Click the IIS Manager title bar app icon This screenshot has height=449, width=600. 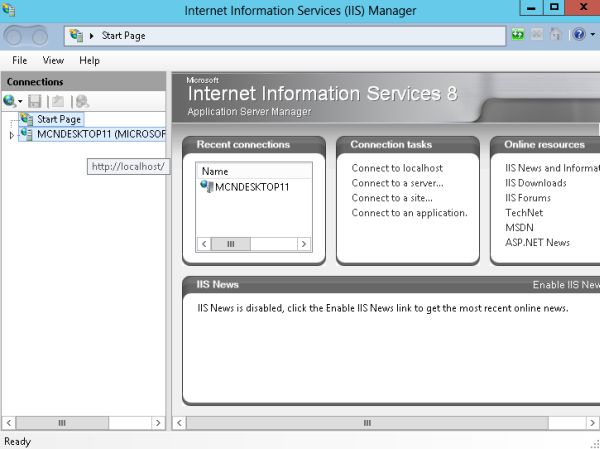tap(8, 10)
